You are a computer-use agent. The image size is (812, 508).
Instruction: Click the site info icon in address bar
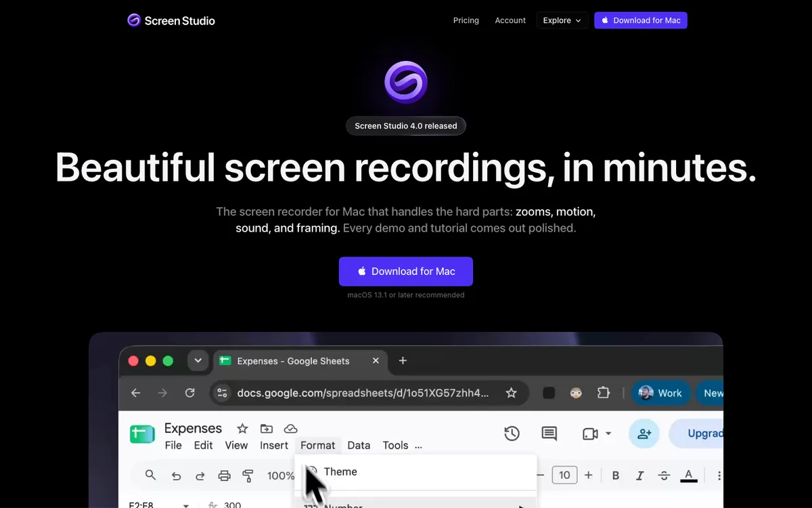pyautogui.click(x=222, y=393)
